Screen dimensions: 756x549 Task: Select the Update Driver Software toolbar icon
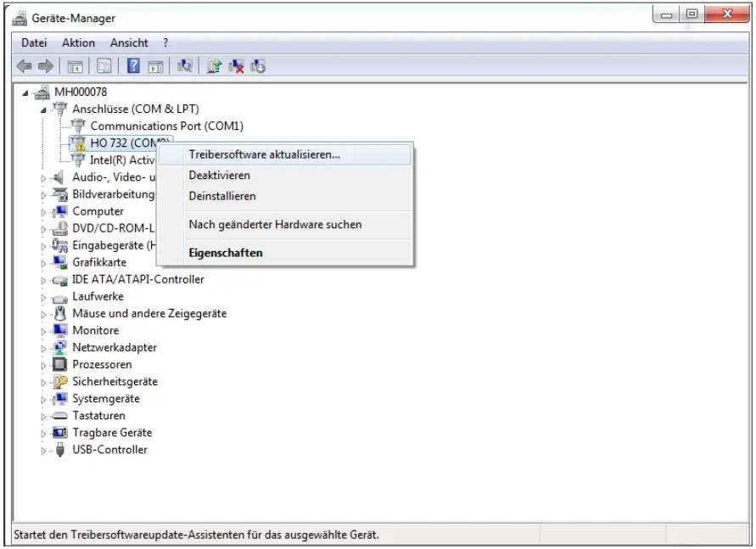214,66
